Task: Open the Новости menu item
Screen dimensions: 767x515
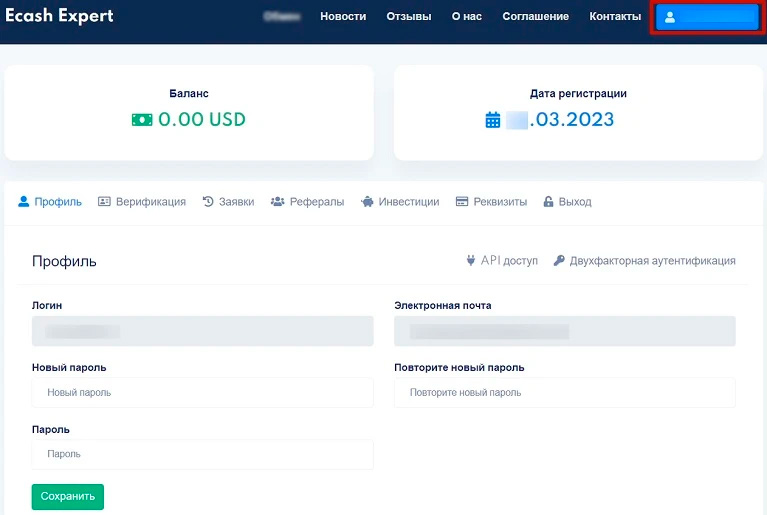Action: (x=342, y=17)
